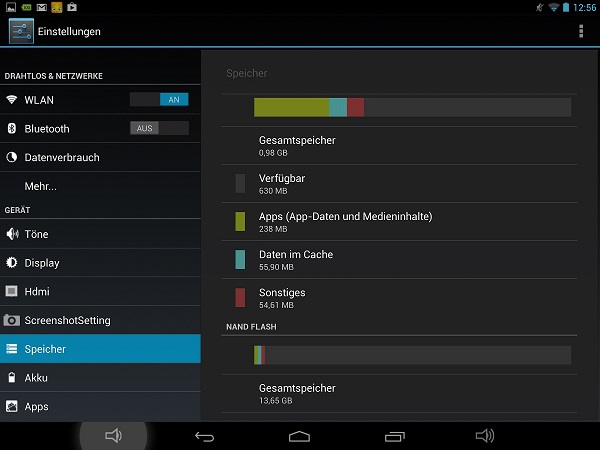Image resolution: width=600 pixels, height=450 pixels.
Task: Open Apps (App-Daten und Medieninhalte) entry
Action: coord(399,222)
